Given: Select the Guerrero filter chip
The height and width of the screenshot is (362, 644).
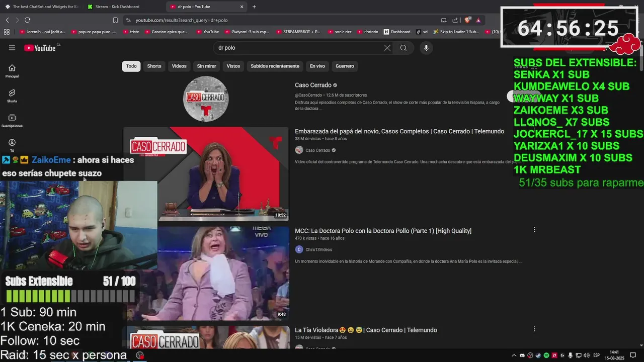Looking at the screenshot, I should [345, 66].
